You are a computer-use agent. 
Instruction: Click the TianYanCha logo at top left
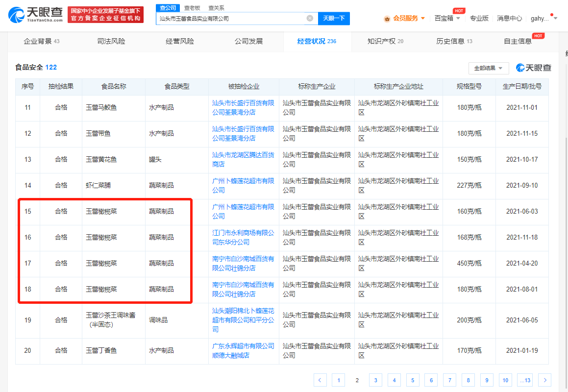click(x=35, y=15)
